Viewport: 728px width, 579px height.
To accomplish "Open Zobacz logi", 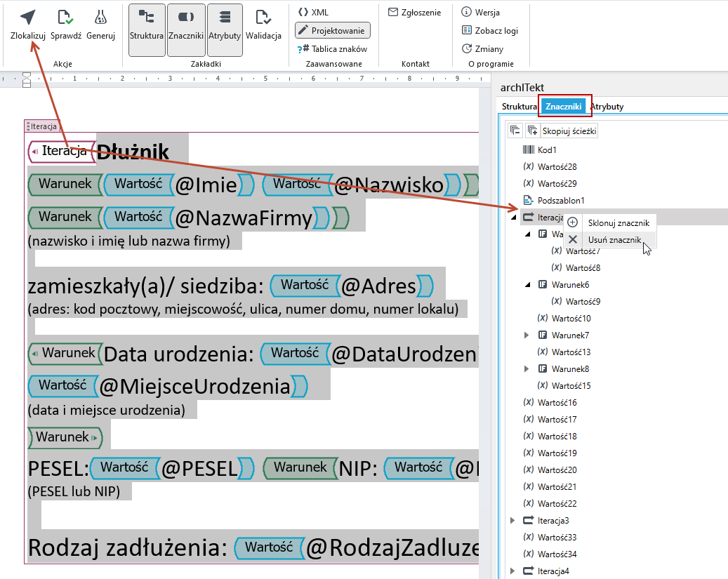I will 490,31.
